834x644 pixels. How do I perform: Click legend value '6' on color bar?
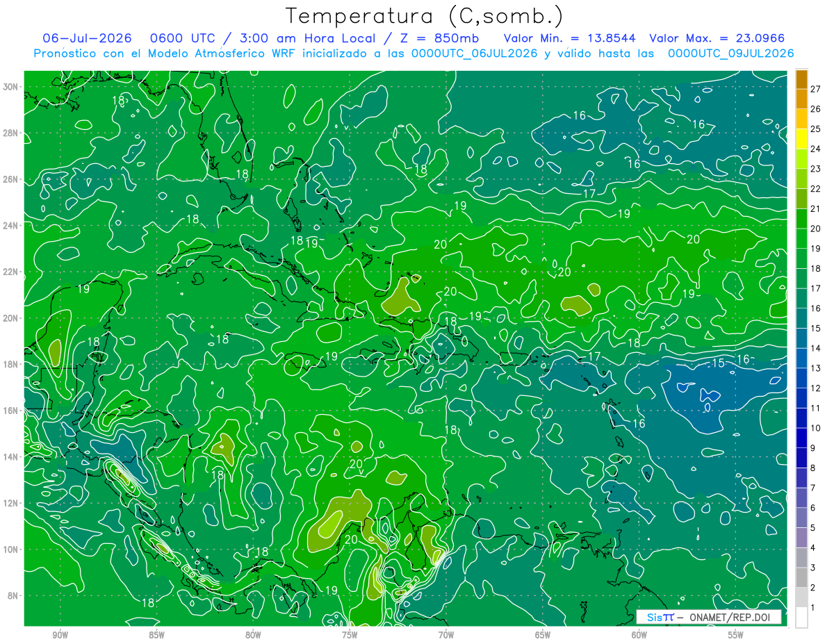[812, 508]
